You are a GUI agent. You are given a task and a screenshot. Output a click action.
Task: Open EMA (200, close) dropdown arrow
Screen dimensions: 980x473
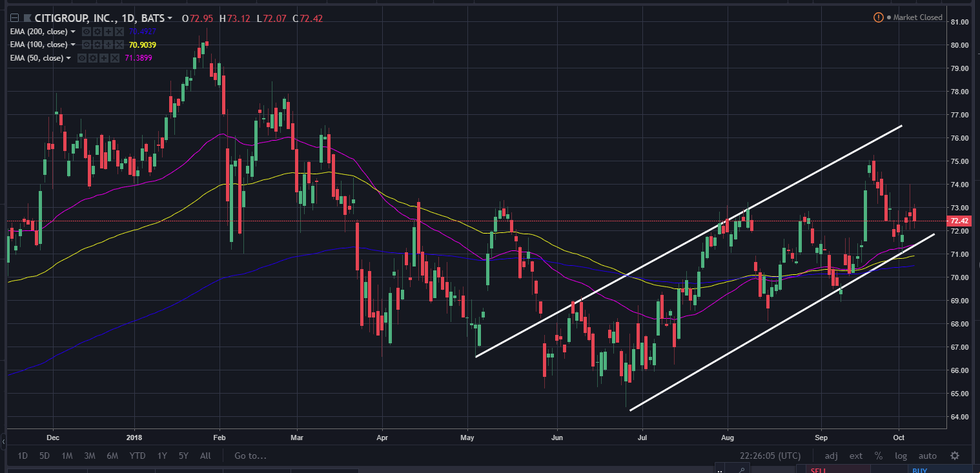point(73,32)
